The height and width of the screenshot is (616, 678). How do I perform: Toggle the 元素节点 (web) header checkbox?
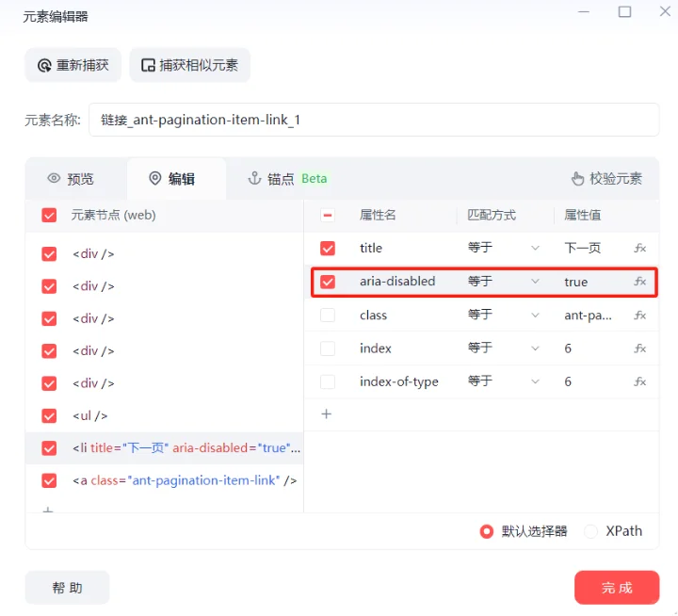click(x=49, y=215)
